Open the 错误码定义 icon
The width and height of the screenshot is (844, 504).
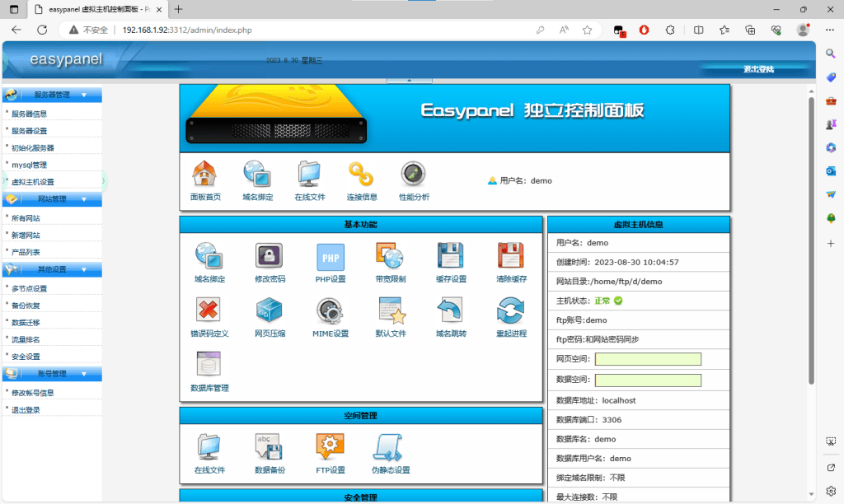click(209, 311)
